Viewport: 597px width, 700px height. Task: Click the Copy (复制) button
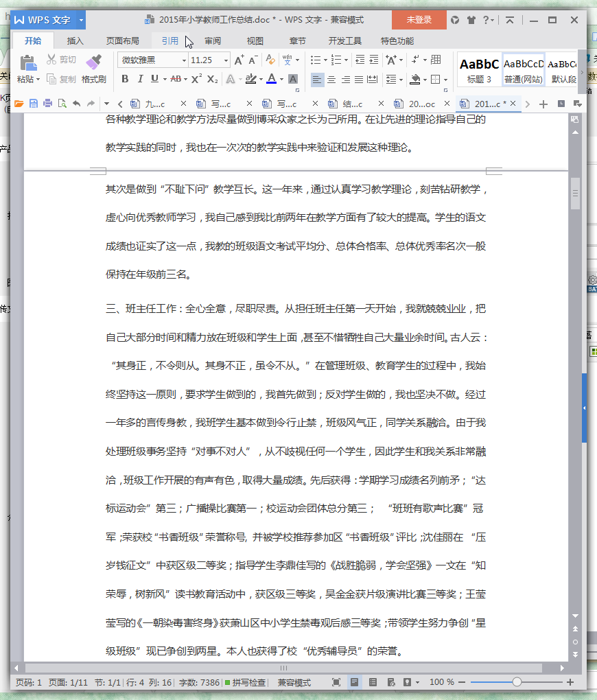pyautogui.click(x=61, y=80)
